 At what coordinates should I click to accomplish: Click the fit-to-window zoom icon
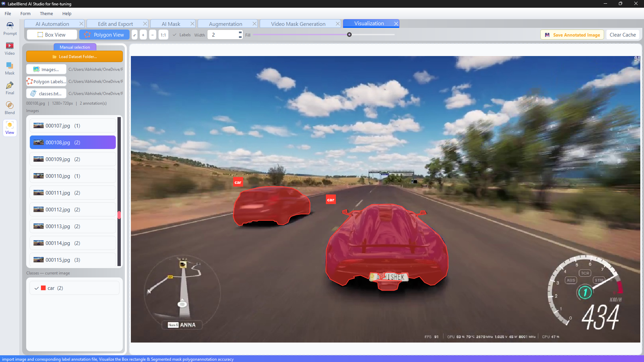[x=134, y=35]
